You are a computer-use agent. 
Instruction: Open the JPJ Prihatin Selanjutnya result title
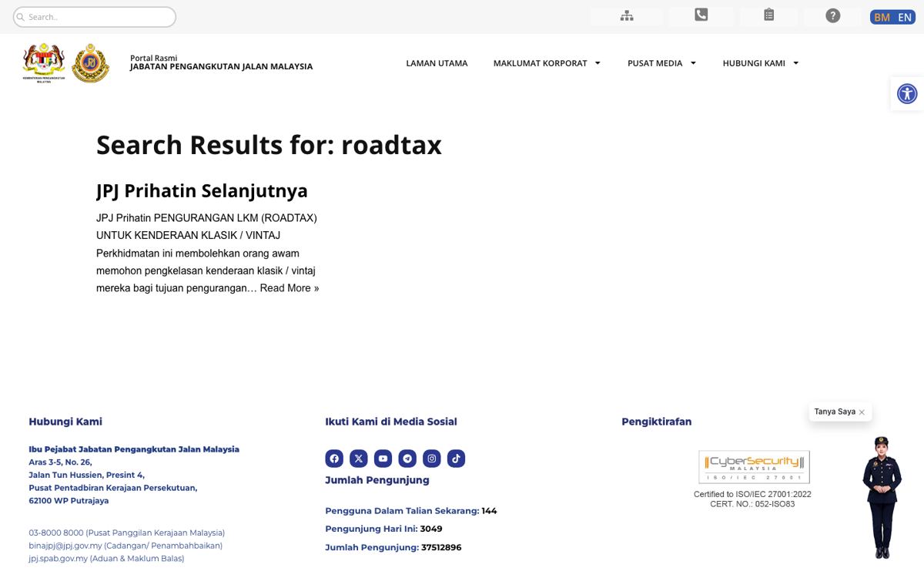[202, 190]
